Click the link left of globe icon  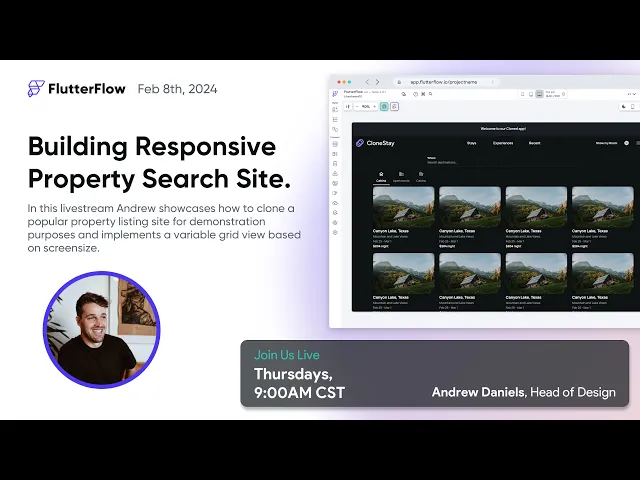[607, 143]
